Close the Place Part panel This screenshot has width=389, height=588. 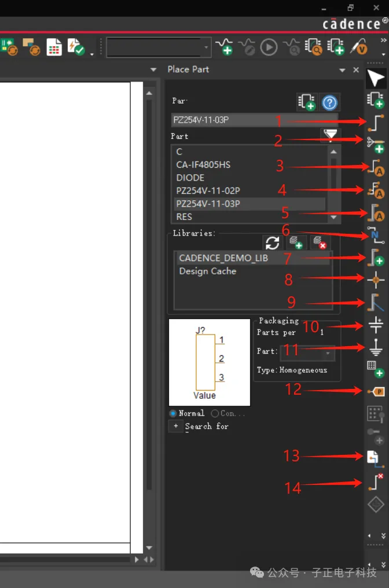[356, 70]
